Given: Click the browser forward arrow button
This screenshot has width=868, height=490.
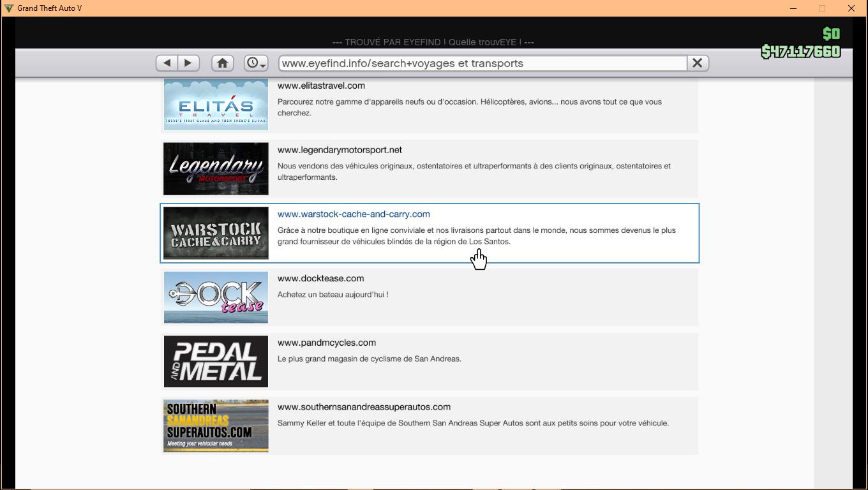Looking at the screenshot, I should 188,63.
